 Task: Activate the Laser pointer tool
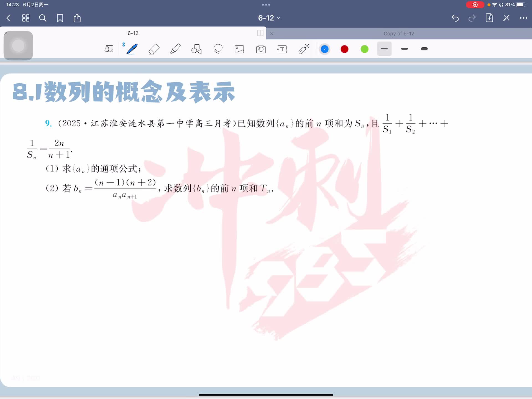click(x=304, y=49)
